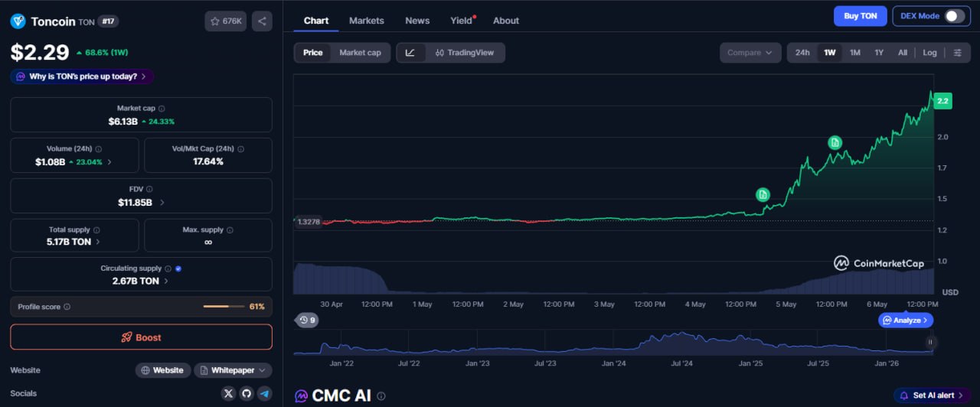Click the 61% profile score value
This screenshot has width=980, height=407.
tap(257, 307)
